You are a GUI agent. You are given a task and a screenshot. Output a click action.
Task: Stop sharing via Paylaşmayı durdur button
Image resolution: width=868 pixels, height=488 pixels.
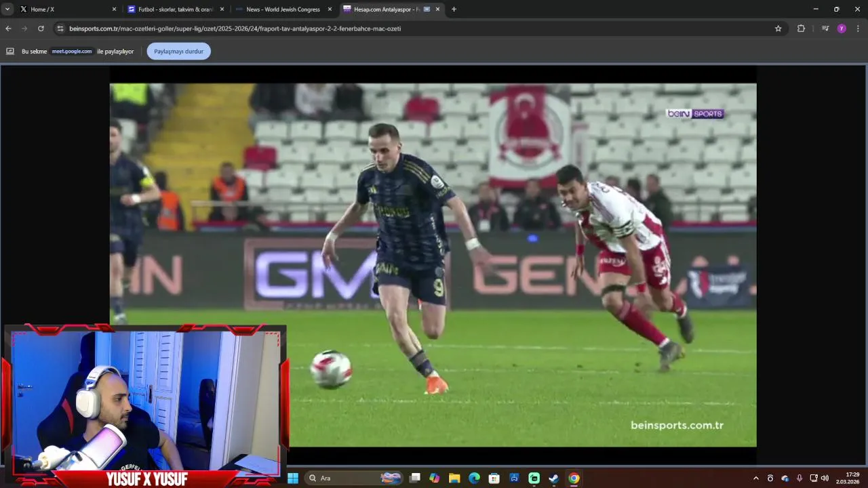point(178,52)
